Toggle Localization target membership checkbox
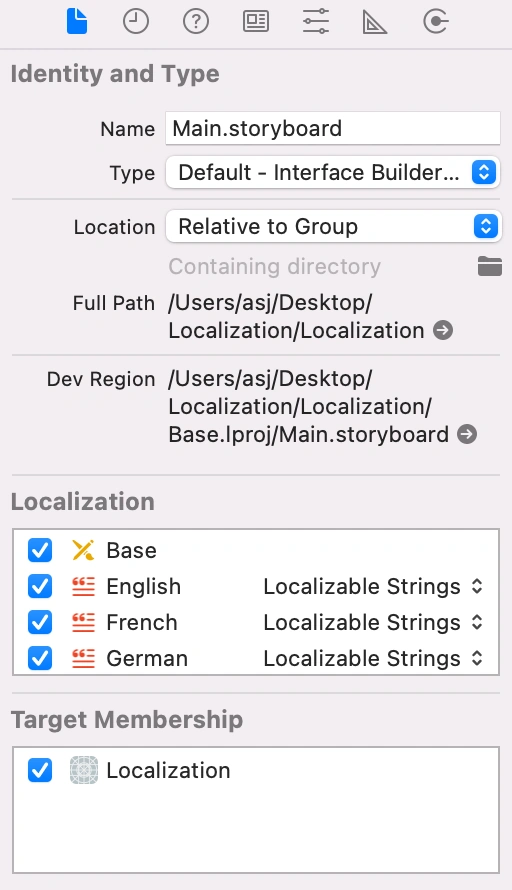The height and width of the screenshot is (890, 512). [x=40, y=770]
